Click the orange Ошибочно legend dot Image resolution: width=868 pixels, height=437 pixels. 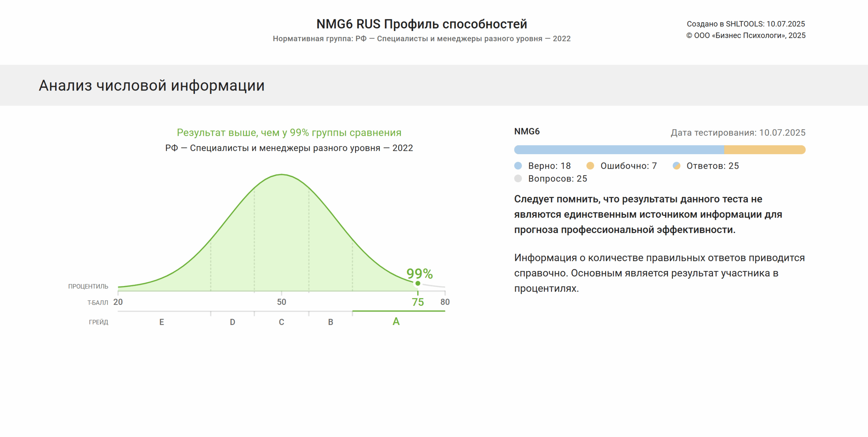click(590, 166)
